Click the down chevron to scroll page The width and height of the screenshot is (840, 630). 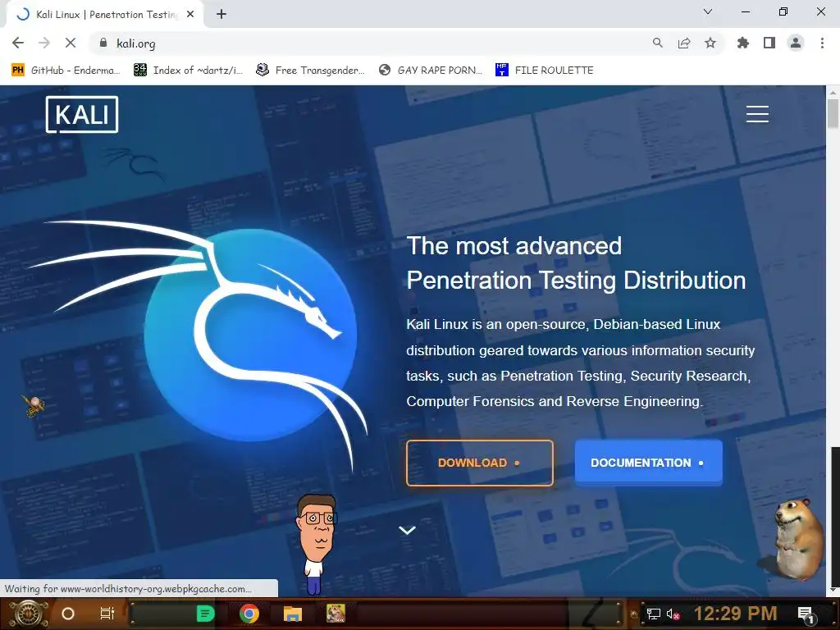(407, 531)
